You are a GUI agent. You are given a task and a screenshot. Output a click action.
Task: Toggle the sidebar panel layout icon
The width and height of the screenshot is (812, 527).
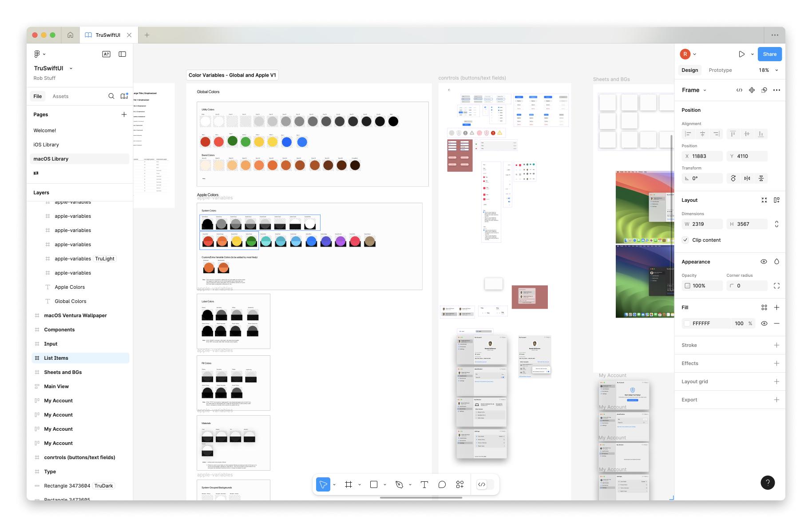(x=122, y=54)
